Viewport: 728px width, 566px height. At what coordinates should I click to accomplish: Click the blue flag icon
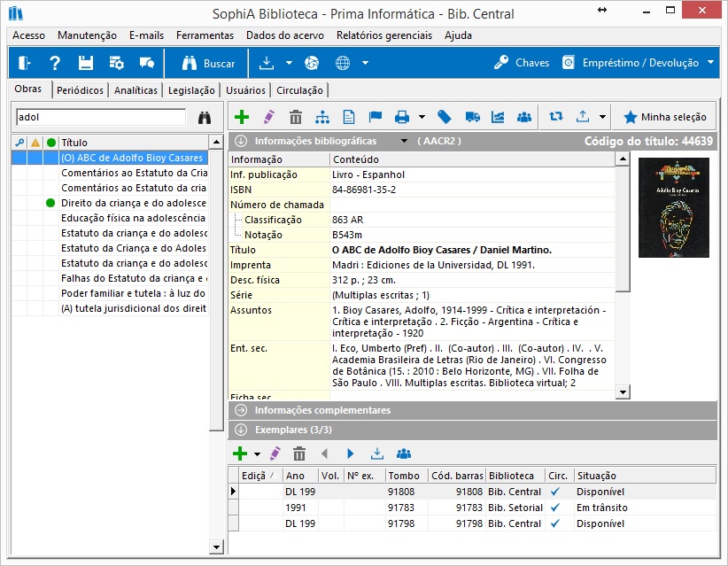[376, 117]
